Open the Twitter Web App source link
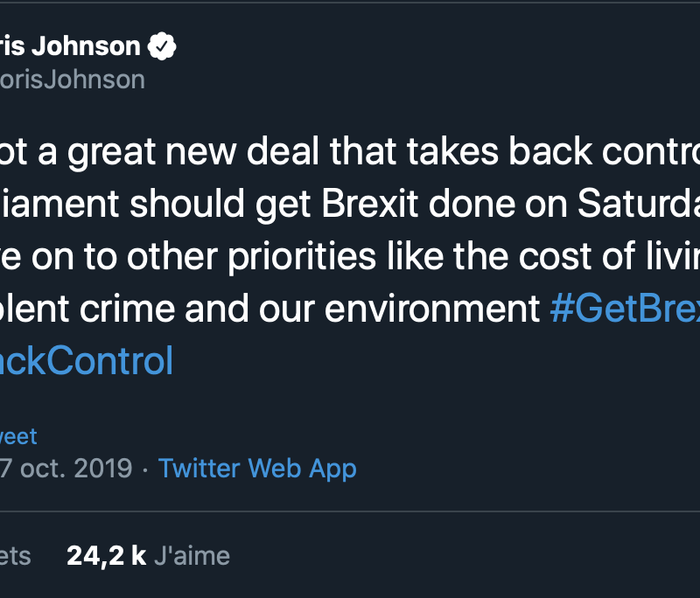This screenshot has width=700, height=598. coord(257,469)
